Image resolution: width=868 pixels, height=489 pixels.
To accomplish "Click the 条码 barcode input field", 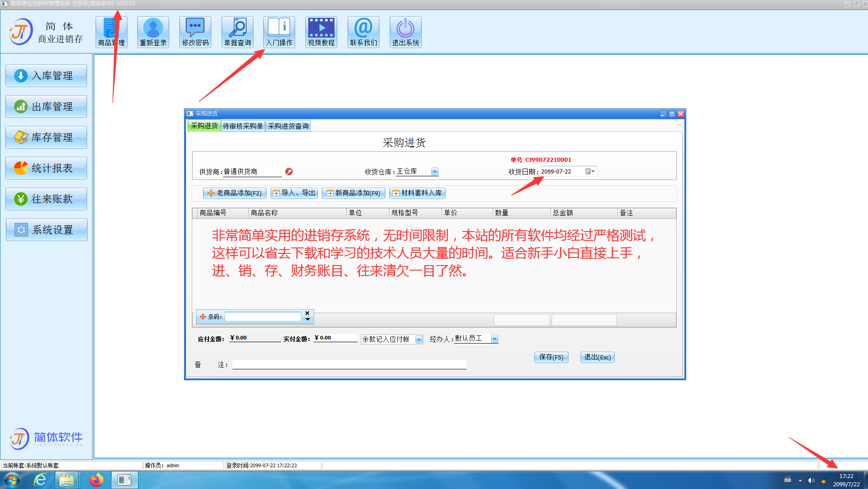I will pos(263,317).
